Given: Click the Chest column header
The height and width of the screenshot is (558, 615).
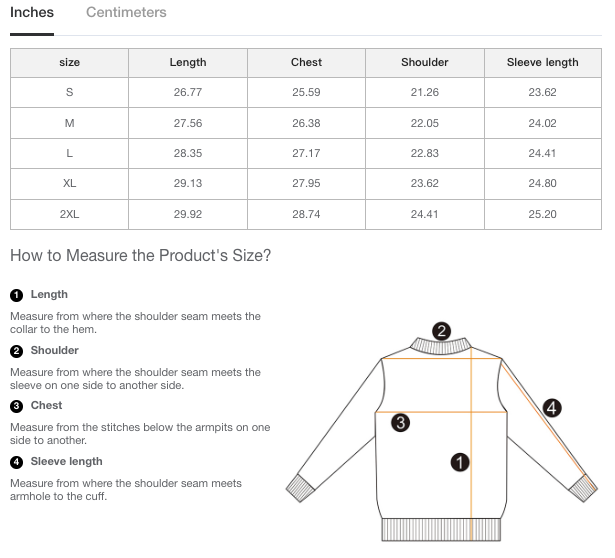Looking at the screenshot, I should [x=306, y=62].
